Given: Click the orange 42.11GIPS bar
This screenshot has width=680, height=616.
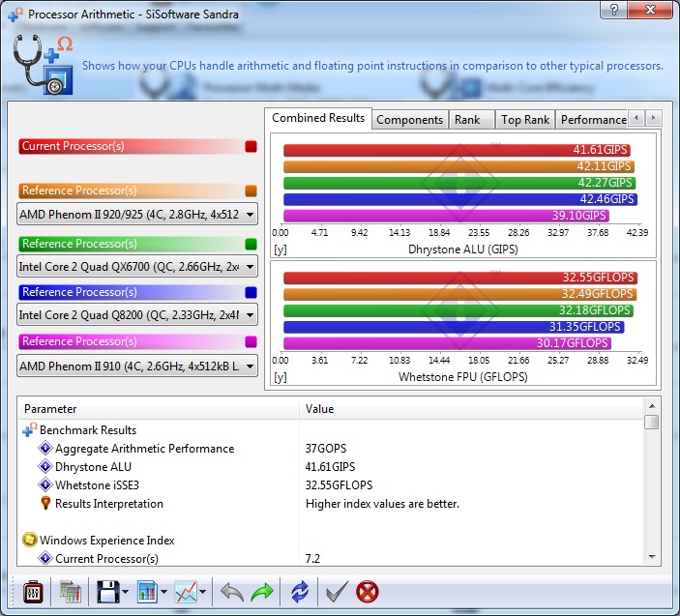Looking at the screenshot, I should pos(458,166).
